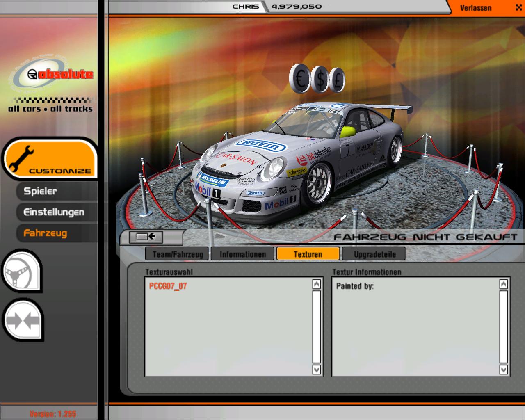Click the Texturauswahl scrollbar track
The image size is (525, 420).
pos(316,326)
